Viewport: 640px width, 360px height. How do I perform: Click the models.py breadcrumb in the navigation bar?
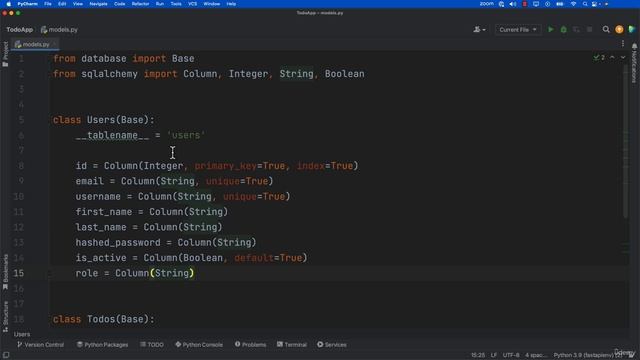[x=59, y=29]
